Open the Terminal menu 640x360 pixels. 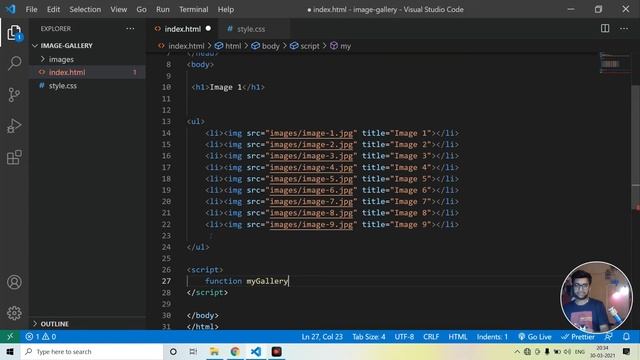pyautogui.click(x=193, y=9)
